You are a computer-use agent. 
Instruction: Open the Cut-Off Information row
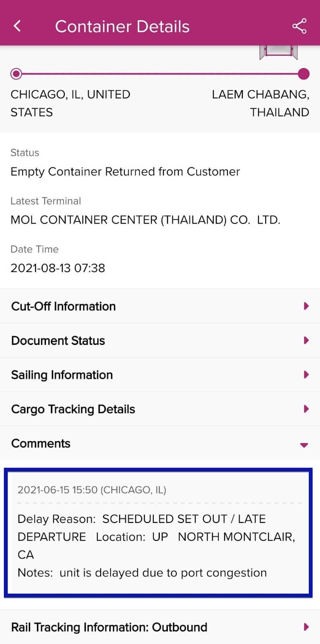tap(160, 306)
